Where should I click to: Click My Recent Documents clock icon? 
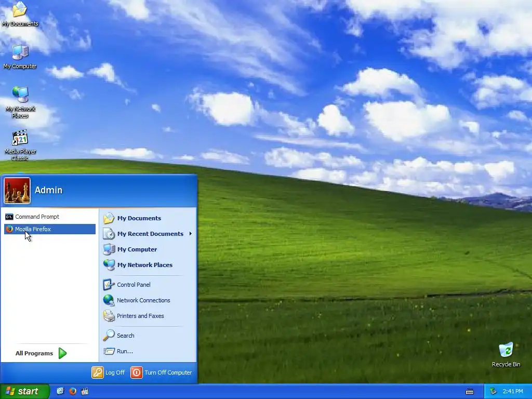109,234
